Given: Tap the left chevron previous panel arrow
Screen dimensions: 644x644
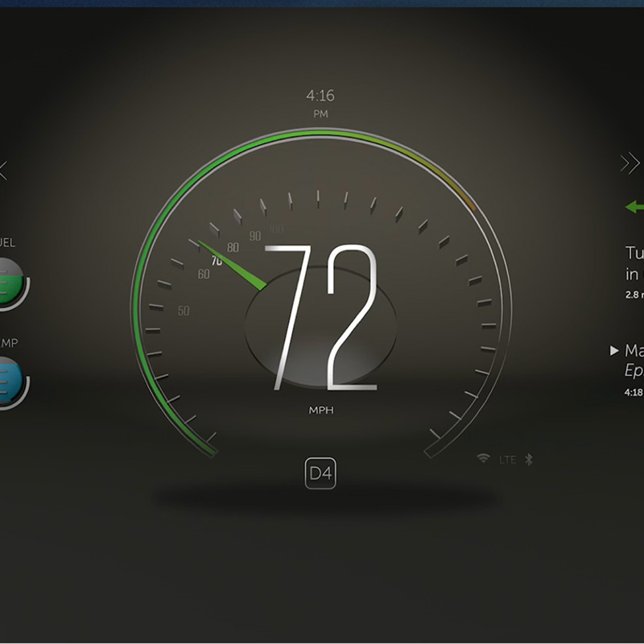Looking at the screenshot, I should [x=4, y=171].
